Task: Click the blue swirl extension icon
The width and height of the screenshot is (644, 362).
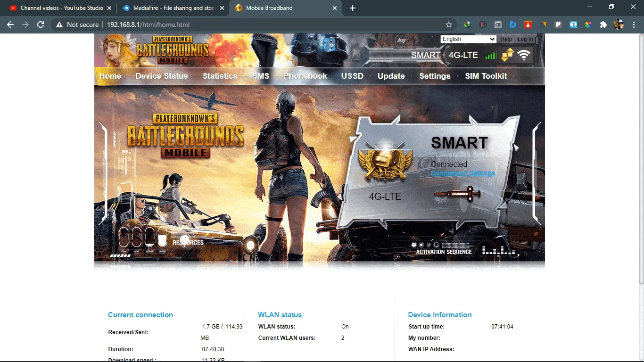Action: point(513,25)
